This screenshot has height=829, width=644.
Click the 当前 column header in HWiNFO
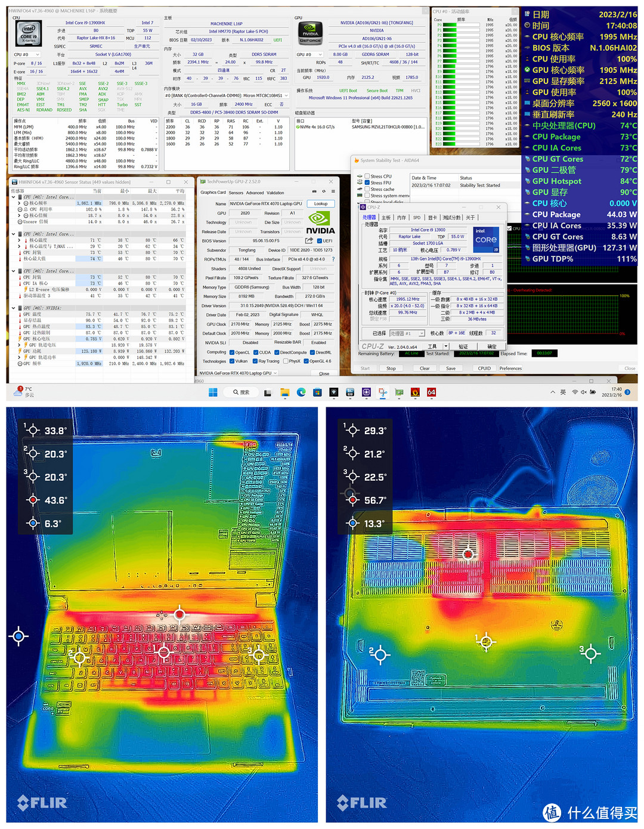[98, 191]
